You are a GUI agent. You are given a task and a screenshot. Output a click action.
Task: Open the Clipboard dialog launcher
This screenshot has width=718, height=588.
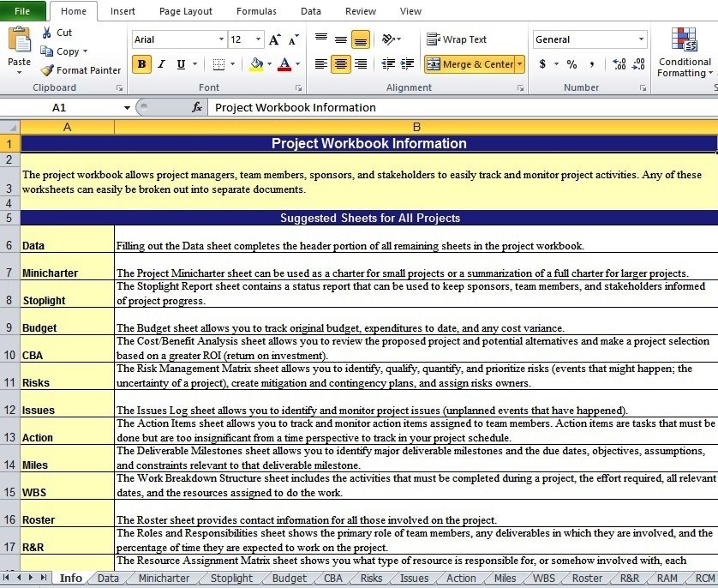click(x=119, y=87)
